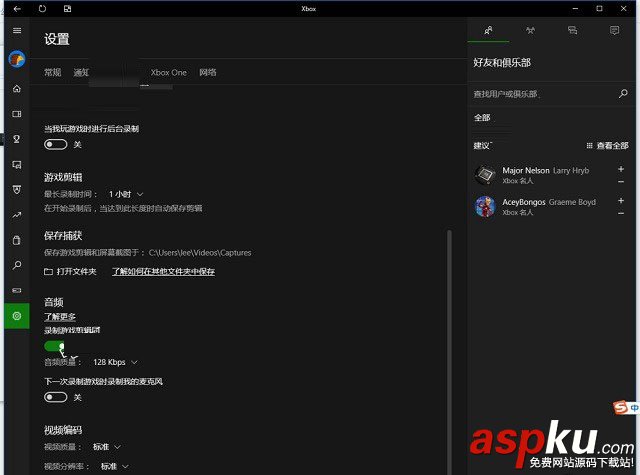Select the 网络 settings tab
Image resolution: width=640 pixels, height=475 pixels.
point(208,73)
